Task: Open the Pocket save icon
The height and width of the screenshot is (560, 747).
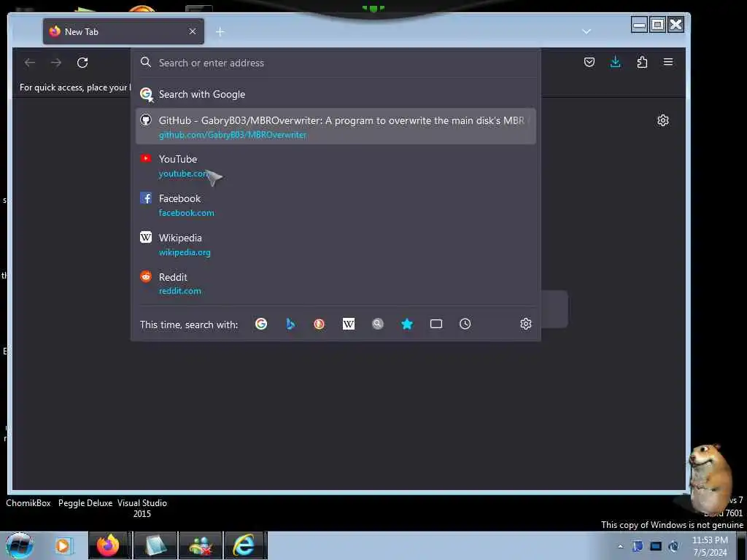Action: [x=589, y=62]
